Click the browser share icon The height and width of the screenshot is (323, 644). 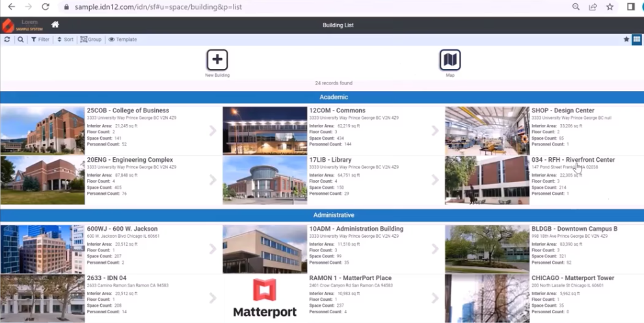pyautogui.click(x=593, y=6)
